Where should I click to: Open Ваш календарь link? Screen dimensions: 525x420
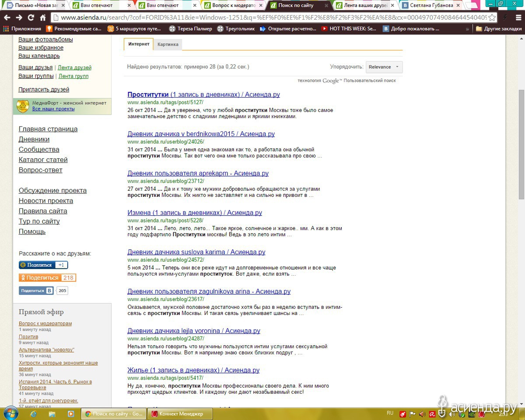39,56
